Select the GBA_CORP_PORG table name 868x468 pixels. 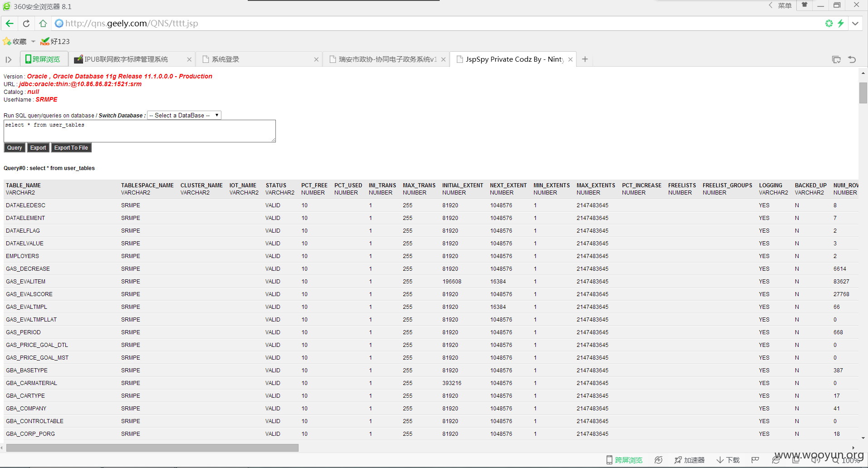(x=30, y=434)
